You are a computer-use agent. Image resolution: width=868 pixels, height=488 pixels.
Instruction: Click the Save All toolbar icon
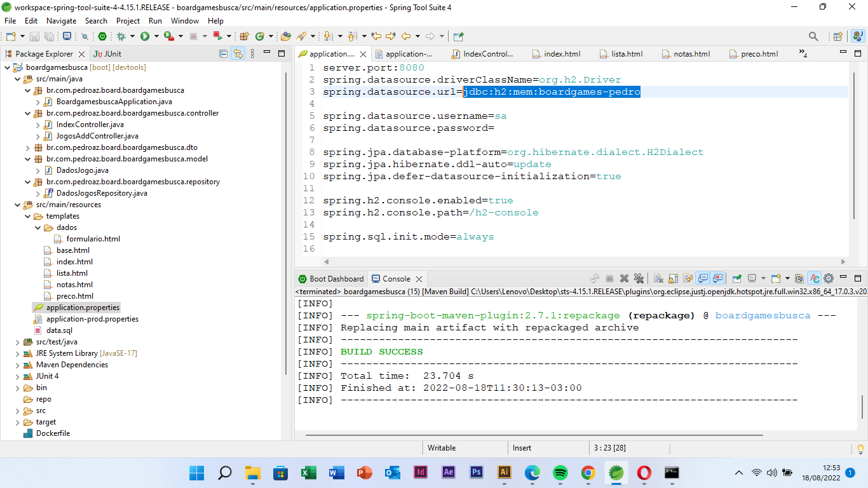(x=49, y=36)
